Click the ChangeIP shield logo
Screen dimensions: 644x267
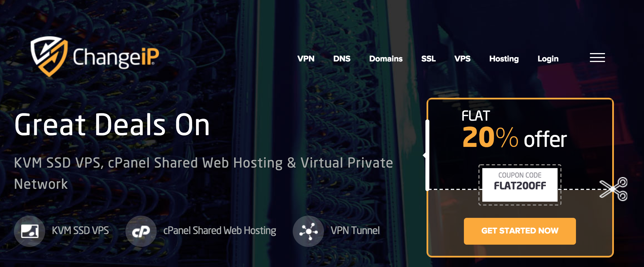click(x=49, y=56)
